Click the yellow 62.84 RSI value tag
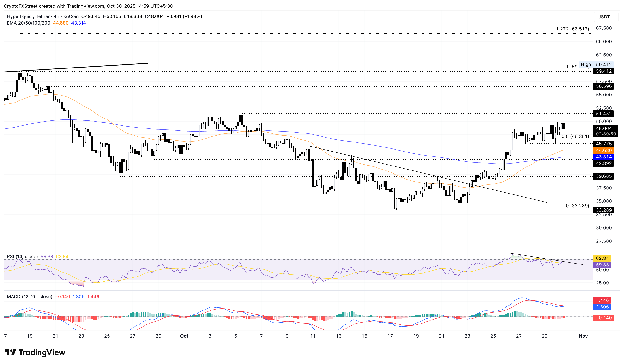Image resolution: width=624 pixels, height=364 pixels. click(602, 258)
